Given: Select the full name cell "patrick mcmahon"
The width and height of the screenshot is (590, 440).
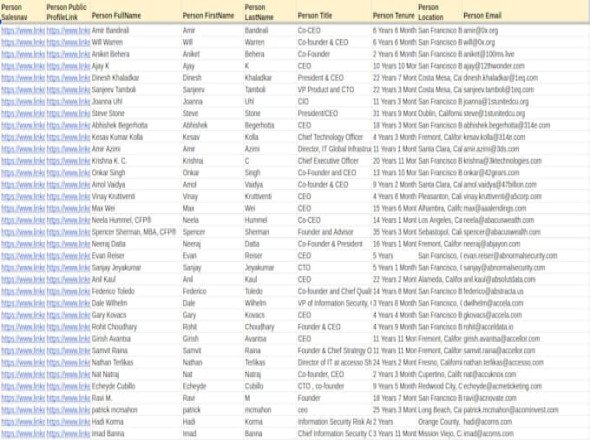Looking at the screenshot, I should pyautogui.click(x=115, y=410).
